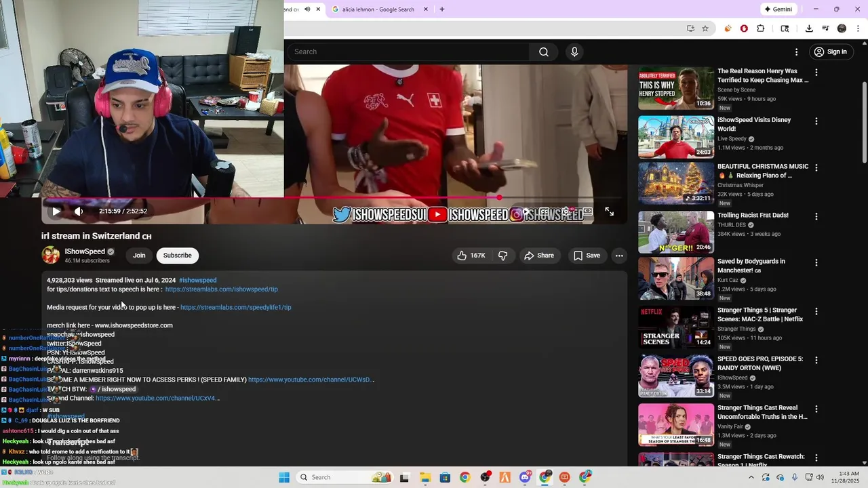Dislike the video
This screenshot has height=488, width=868.
pos(502,256)
